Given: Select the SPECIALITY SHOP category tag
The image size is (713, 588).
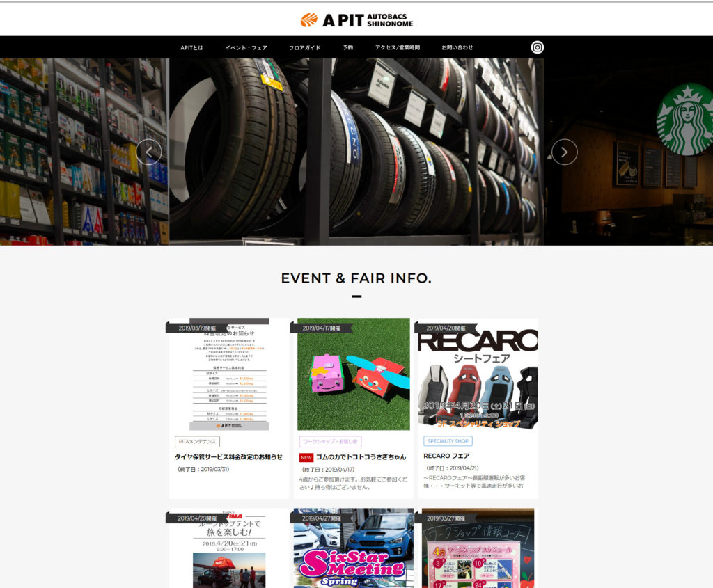Looking at the screenshot, I should 448,440.
